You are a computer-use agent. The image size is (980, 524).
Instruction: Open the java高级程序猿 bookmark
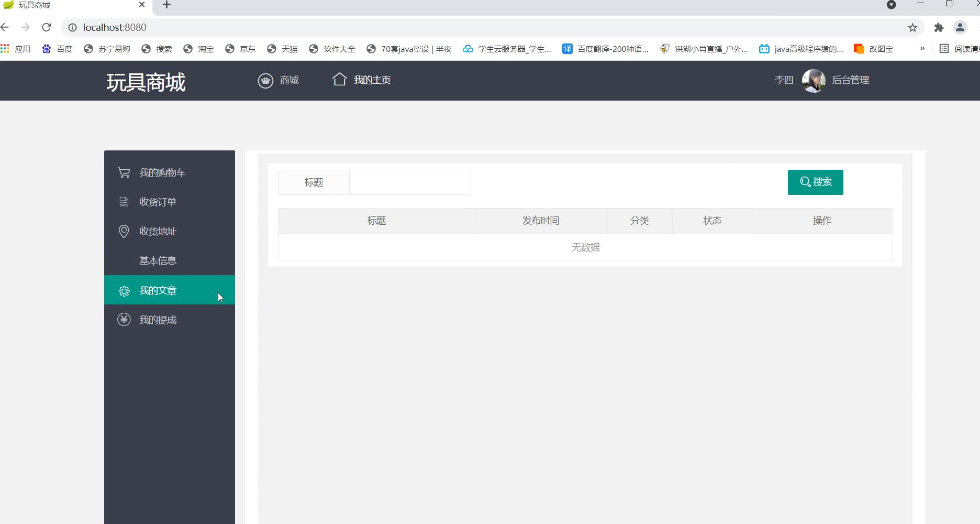801,49
